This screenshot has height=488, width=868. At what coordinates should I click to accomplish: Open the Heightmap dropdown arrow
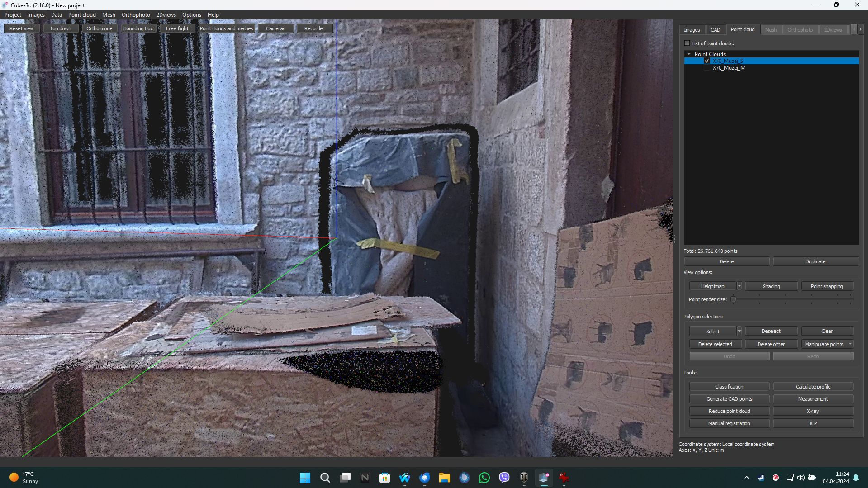(x=740, y=286)
